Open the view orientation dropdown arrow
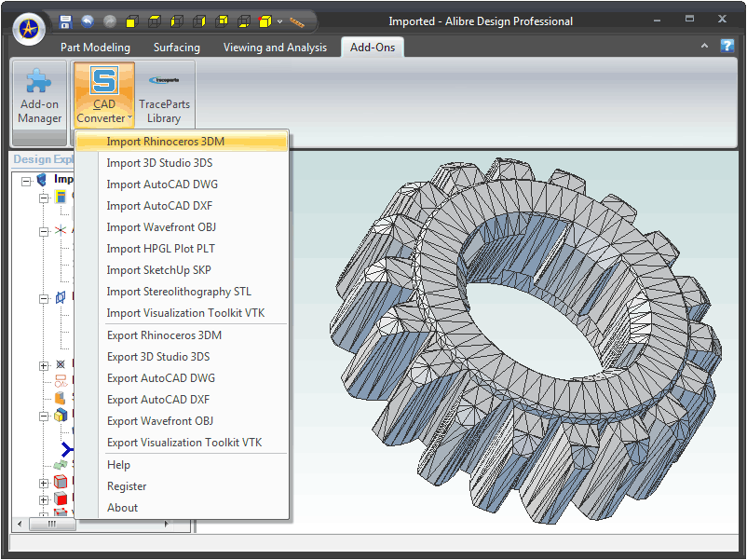The width and height of the screenshot is (747, 560). (280, 21)
